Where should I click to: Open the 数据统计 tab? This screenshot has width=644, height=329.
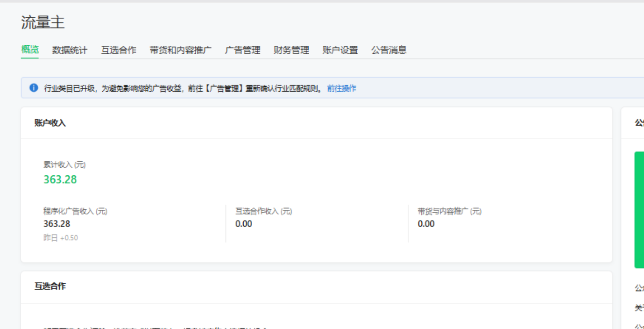click(70, 50)
